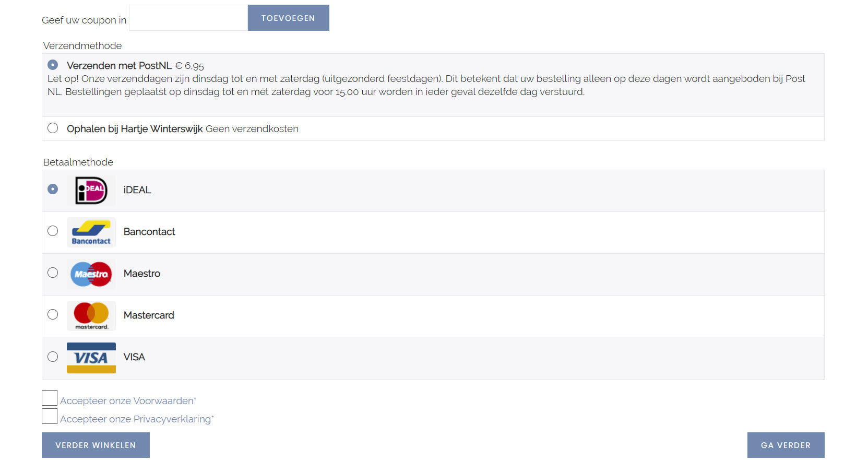Tick the Accepteer onze Voorwaarden checkbox
This screenshot has height=472, width=868.
pyautogui.click(x=50, y=398)
